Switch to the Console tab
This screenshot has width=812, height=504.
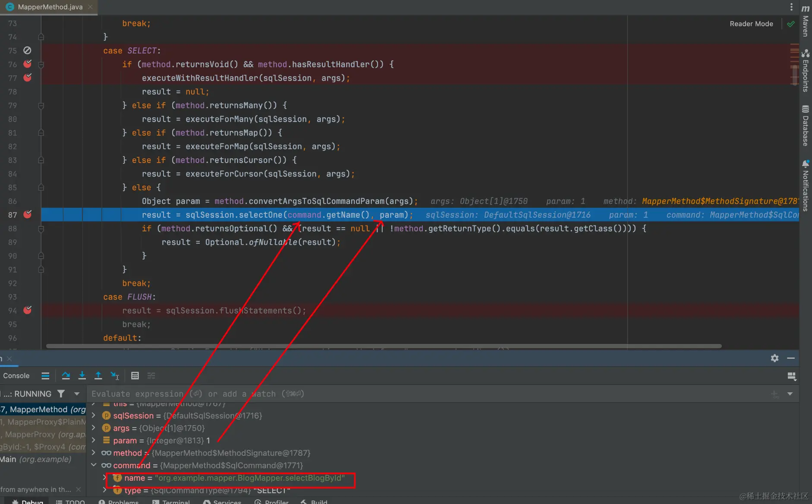pos(16,376)
